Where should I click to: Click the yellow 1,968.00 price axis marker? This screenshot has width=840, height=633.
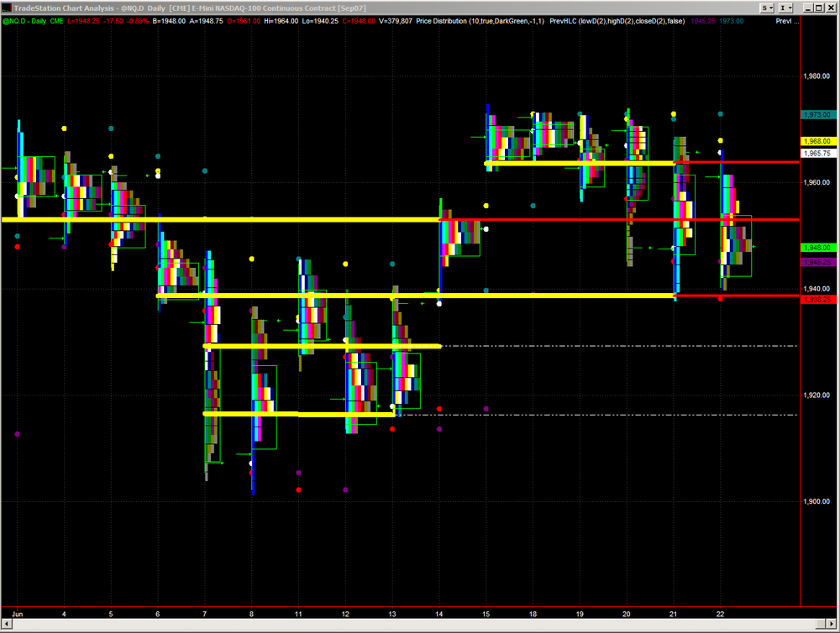(818, 141)
